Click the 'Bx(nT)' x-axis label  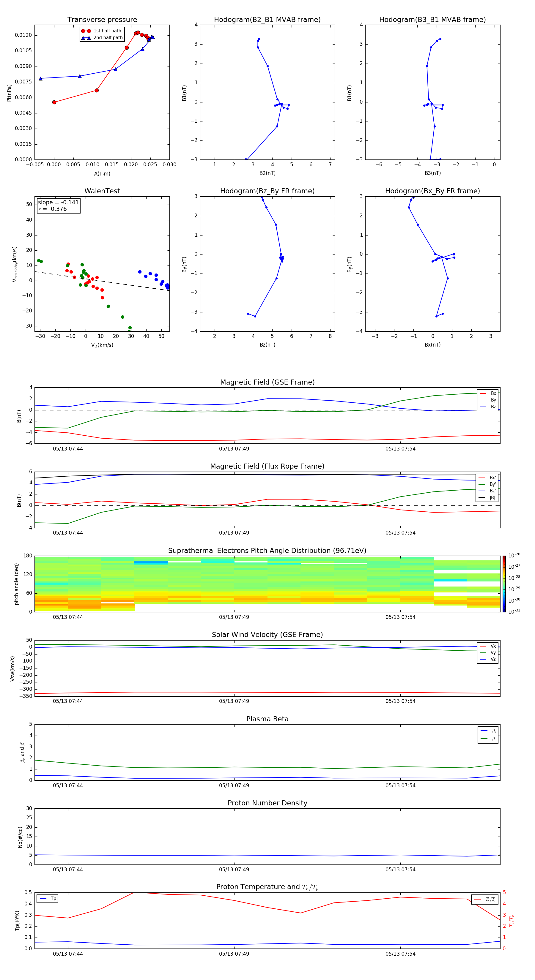[x=432, y=345]
